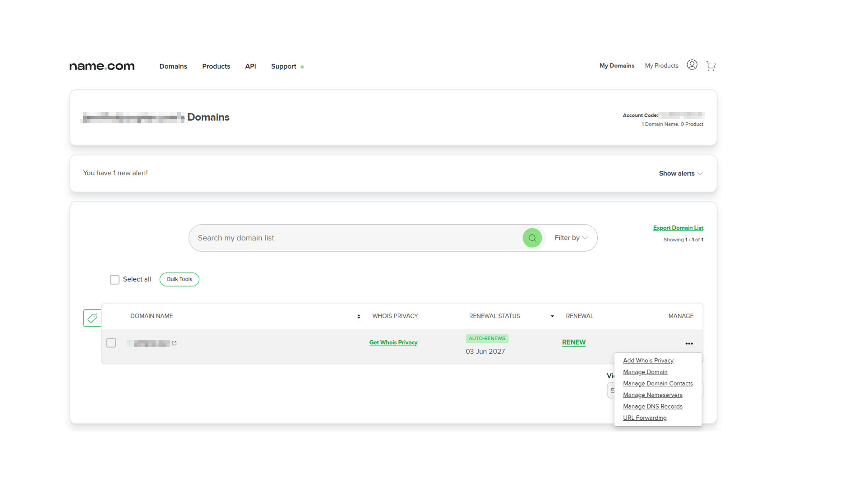
Task: Open the Support menu item
Action: coord(283,66)
